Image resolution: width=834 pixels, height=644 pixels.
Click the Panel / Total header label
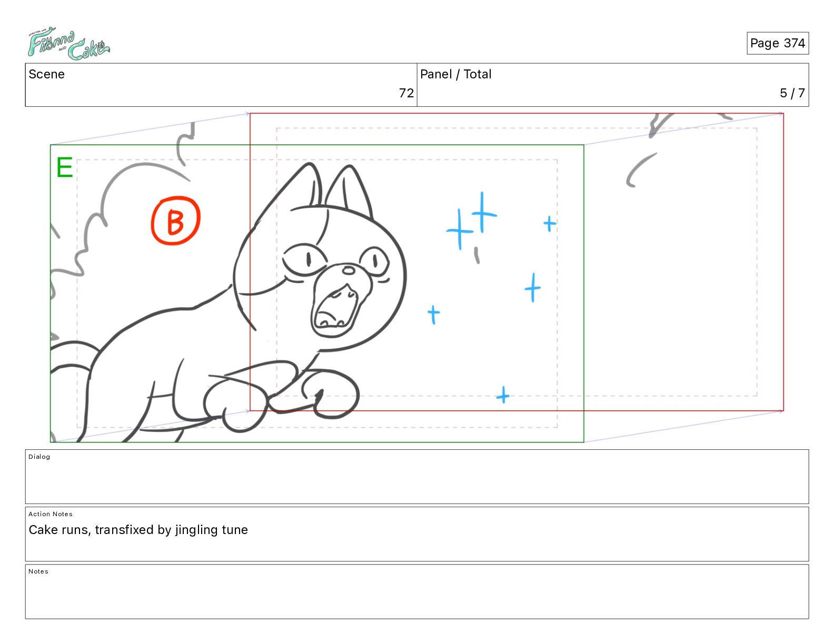pos(455,74)
